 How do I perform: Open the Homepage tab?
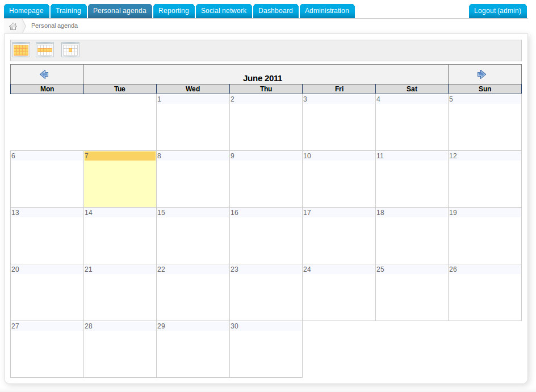(x=27, y=11)
